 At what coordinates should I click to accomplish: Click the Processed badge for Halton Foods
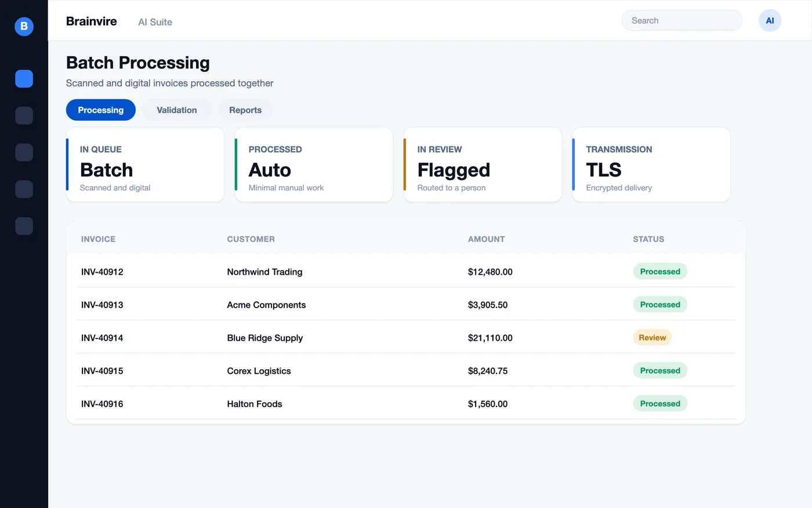tap(660, 403)
